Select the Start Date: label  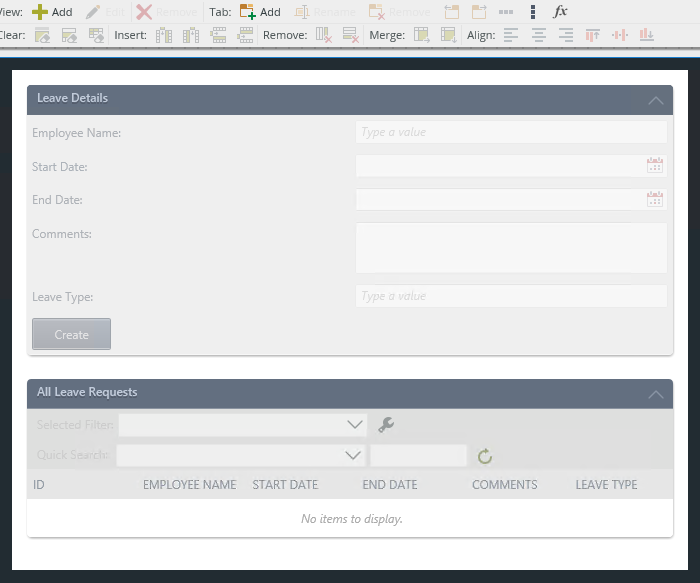point(60,167)
